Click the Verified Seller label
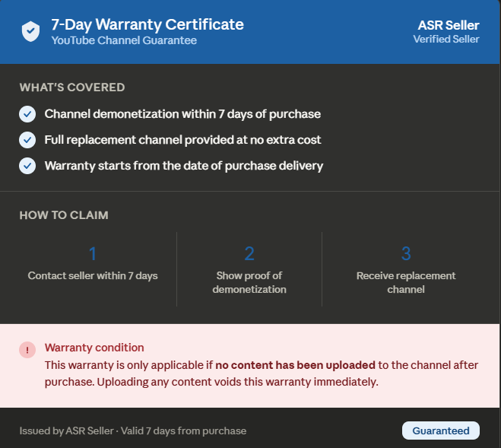Viewport: 501px width, 448px height. pos(446,39)
